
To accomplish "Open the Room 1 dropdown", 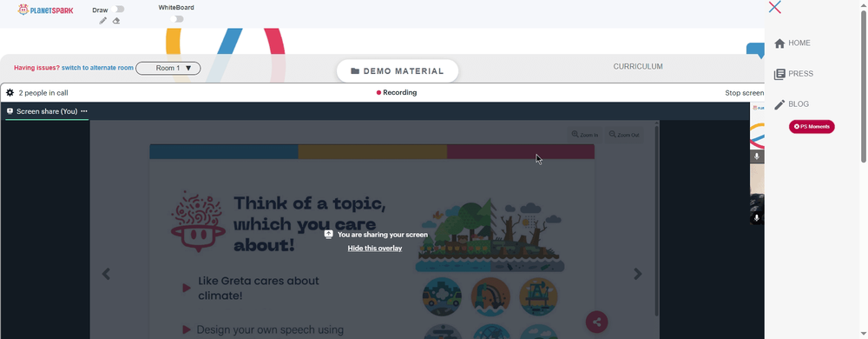I will (168, 68).
